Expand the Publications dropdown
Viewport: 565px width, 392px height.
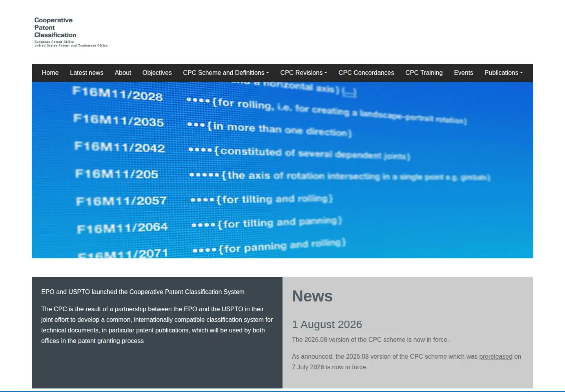coord(503,73)
